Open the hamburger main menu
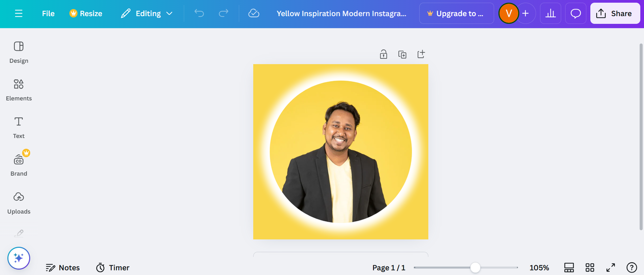Image resolution: width=644 pixels, height=275 pixels. 19,14
